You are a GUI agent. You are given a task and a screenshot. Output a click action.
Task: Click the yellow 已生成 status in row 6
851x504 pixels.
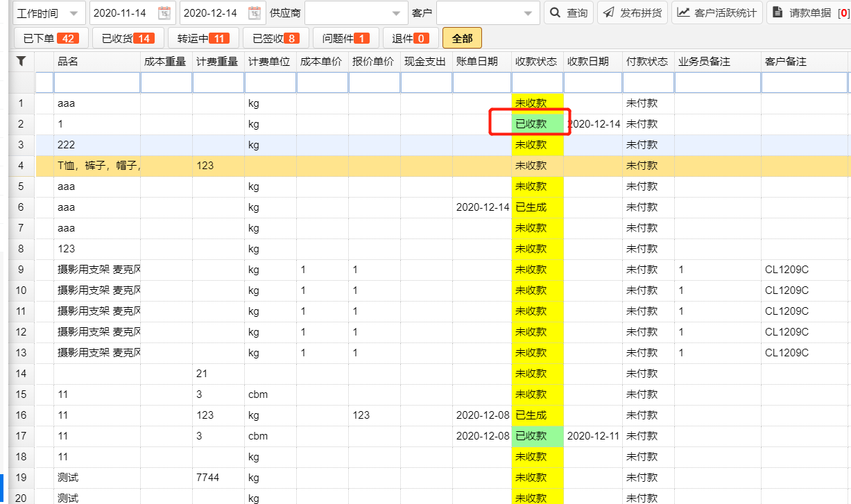537,207
